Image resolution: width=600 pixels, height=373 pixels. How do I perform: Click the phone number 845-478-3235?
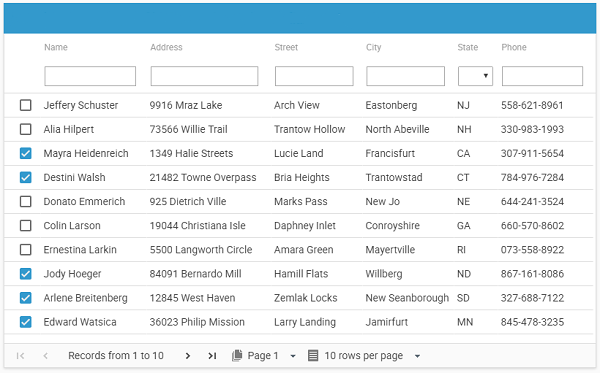(x=532, y=322)
